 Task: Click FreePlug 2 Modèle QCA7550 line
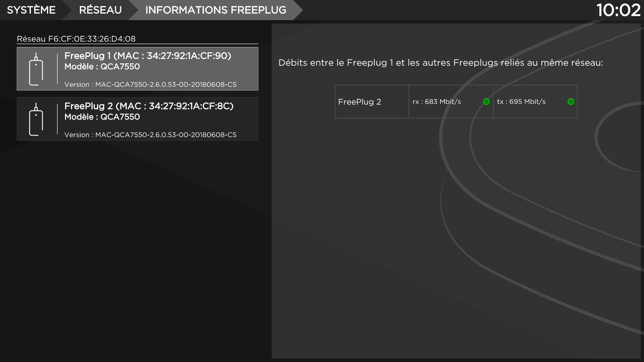coord(102,117)
